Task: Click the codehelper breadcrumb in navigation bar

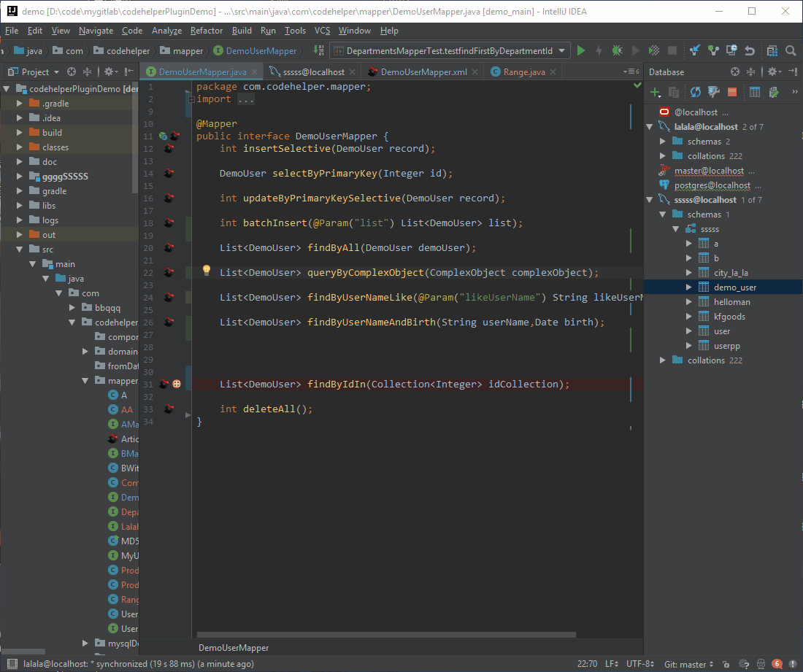Action: click(x=122, y=50)
